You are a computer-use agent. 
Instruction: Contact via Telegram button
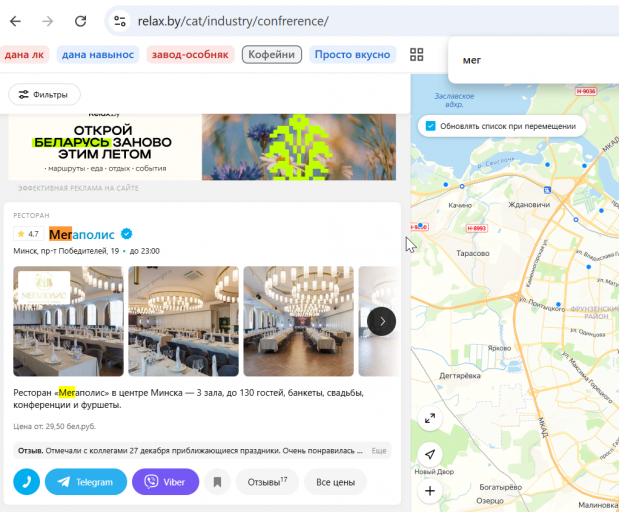point(86,482)
